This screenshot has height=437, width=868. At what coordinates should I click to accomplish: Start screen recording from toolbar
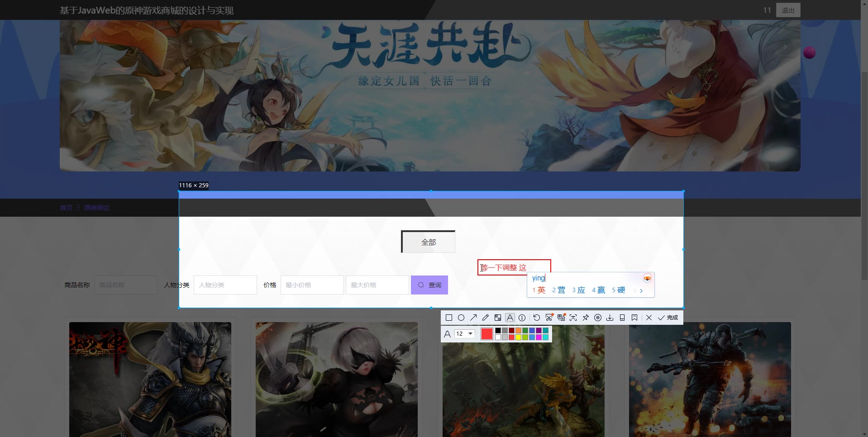coord(598,318)
